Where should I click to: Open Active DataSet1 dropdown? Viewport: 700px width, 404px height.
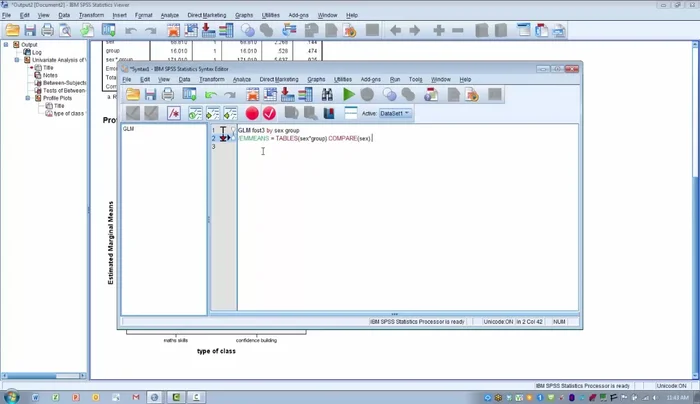tap(395, 113)
